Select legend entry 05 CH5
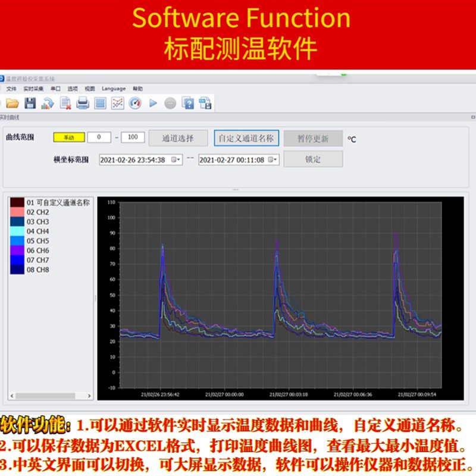The height and width of the screenshot is (476, 476). [37, 241]
